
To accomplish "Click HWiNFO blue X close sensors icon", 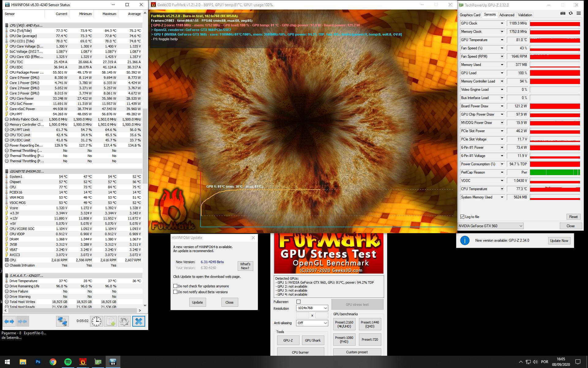I will tap(138, 321).
